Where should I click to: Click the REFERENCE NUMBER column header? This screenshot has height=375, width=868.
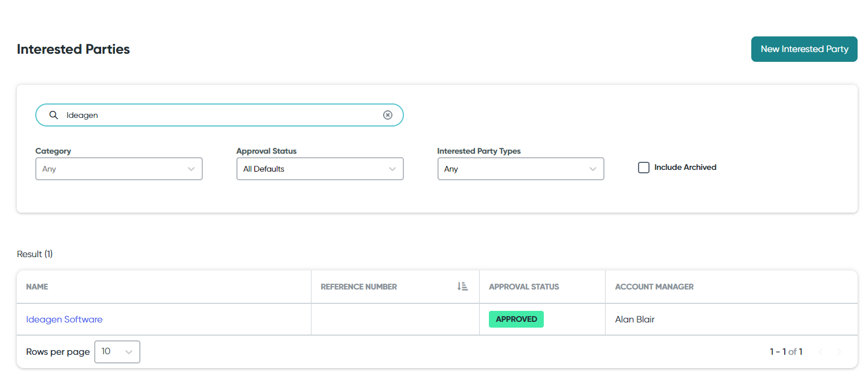(359, 287)
